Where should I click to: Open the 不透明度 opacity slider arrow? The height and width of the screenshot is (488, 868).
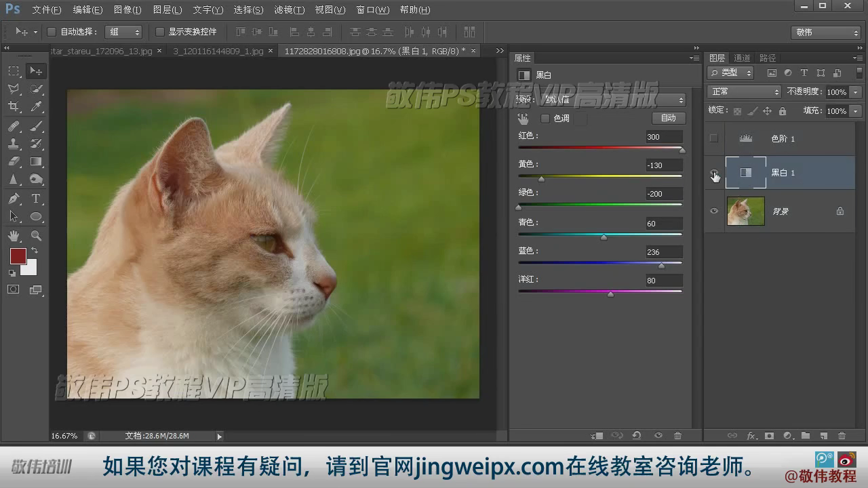pos(856,91)
